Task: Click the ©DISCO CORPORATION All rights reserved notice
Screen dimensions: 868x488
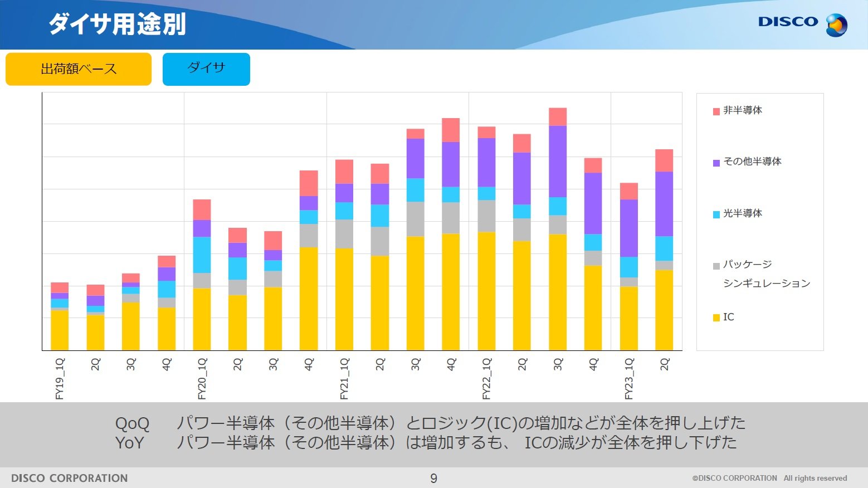Action: (x=769, y=478)
